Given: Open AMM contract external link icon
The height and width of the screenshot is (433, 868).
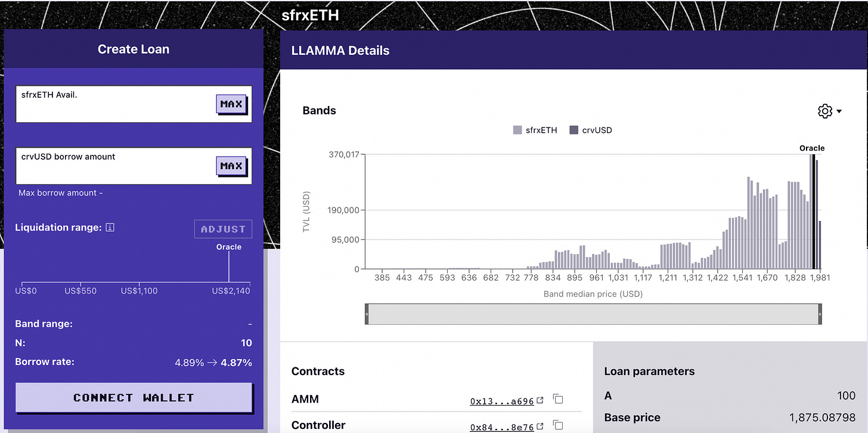Looking at the screenshot, I should tap(540, 400).
